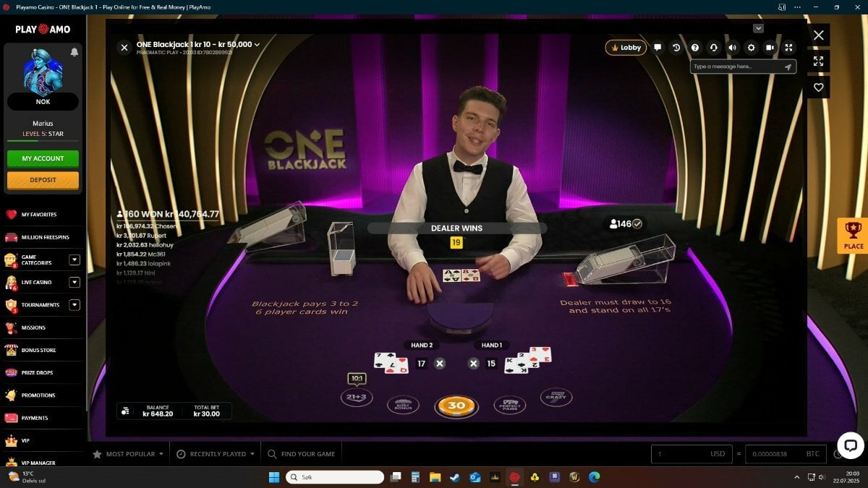
Task: Type in the chat message field
Action: click(736, 67)
